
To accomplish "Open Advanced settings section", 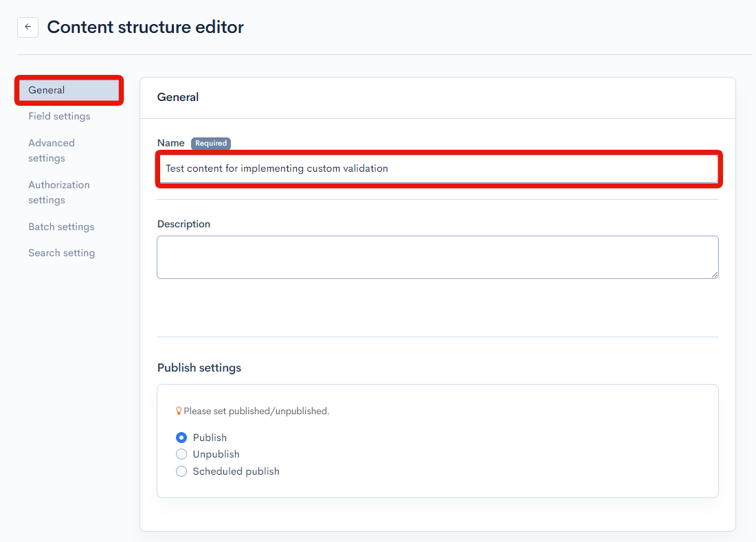I will coord(52,150).
